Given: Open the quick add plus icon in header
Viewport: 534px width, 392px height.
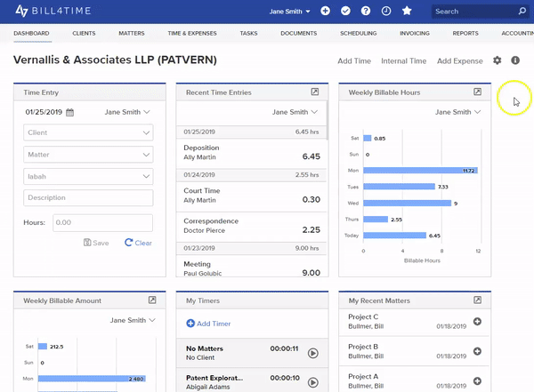Looking at the screenshot, I should (325, 11).
